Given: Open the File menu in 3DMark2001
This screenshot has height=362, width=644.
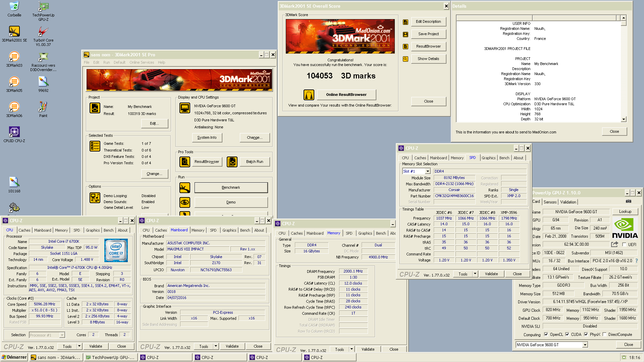Looking at the screenshot, I should 87,62.
